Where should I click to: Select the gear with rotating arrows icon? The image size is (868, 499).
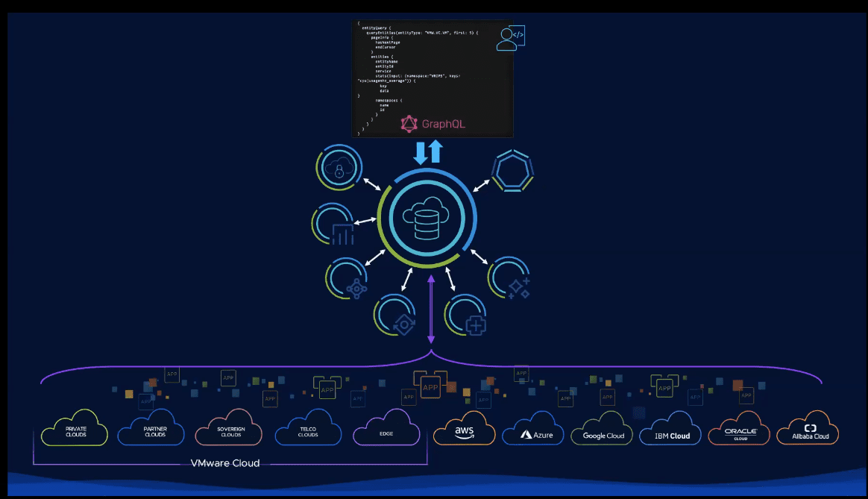point(394,315)
